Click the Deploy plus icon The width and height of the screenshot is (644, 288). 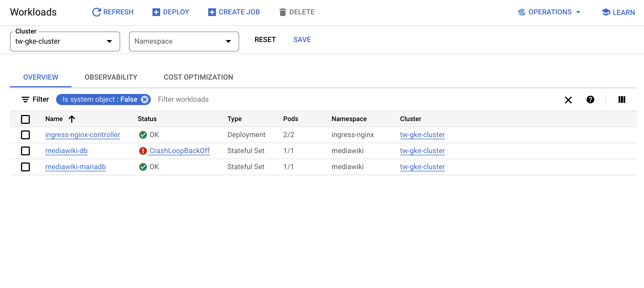156,12
